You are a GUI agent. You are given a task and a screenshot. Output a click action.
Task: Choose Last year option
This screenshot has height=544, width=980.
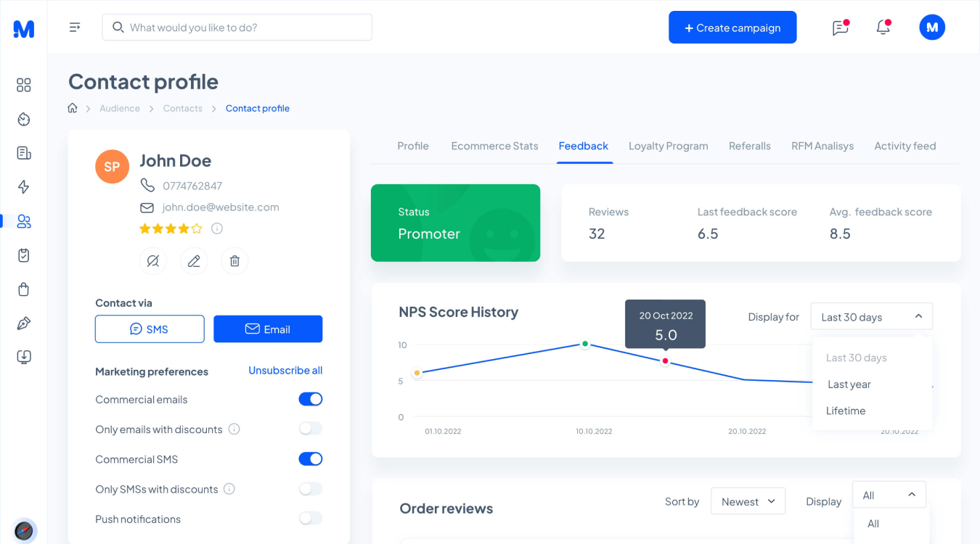tap(849, 384)
